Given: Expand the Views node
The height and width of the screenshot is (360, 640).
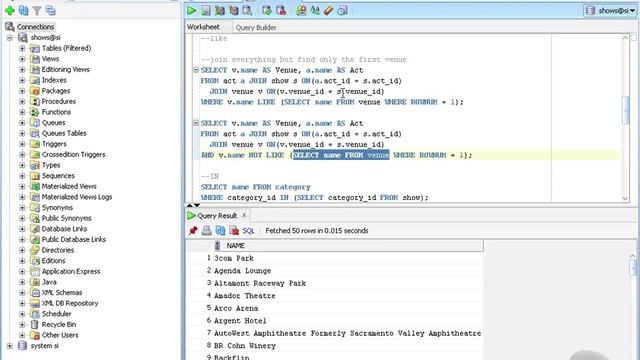Looking at the screenshot, I should [x=22, y=59].
